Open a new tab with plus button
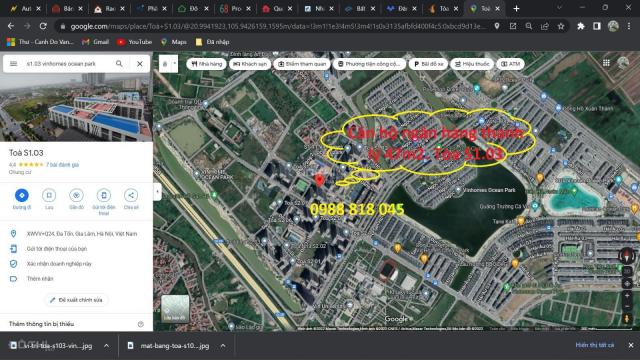Screen dimensions: 640x360 516,9
